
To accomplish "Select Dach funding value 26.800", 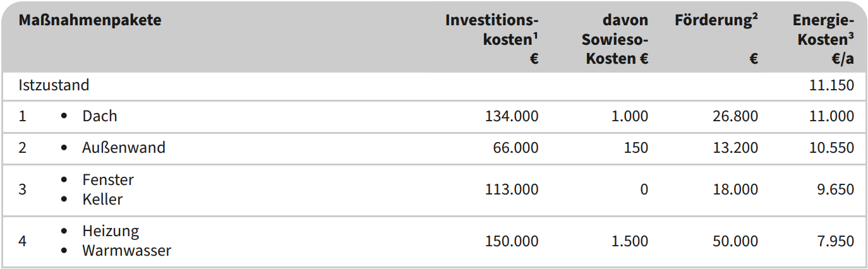I will (733, 116).
